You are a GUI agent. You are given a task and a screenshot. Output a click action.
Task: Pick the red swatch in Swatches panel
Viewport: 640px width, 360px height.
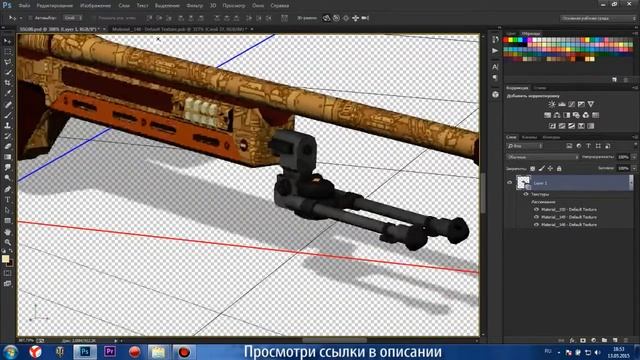tap(506, 40)
